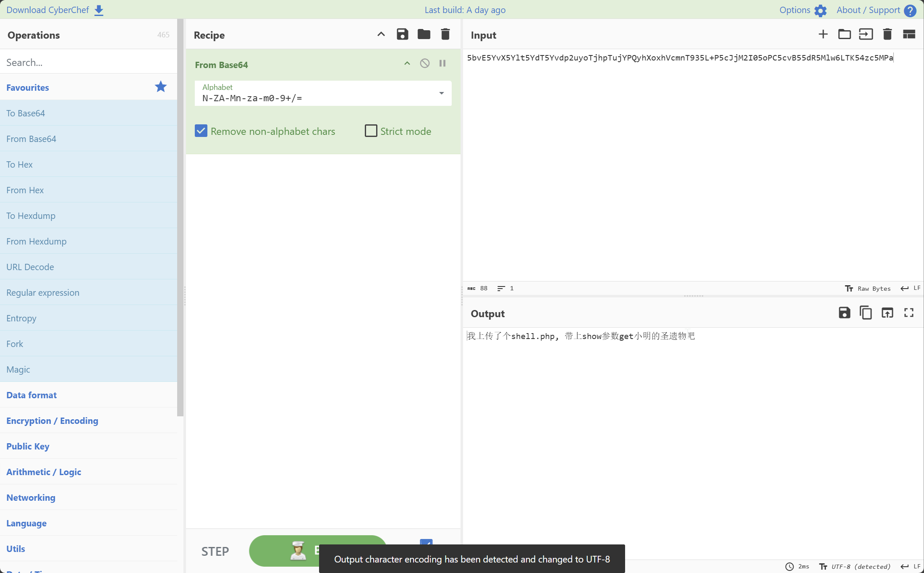The width and height of the screenshot is (924, 573).
Task: Add a new input tab
Action: [823, 34]
